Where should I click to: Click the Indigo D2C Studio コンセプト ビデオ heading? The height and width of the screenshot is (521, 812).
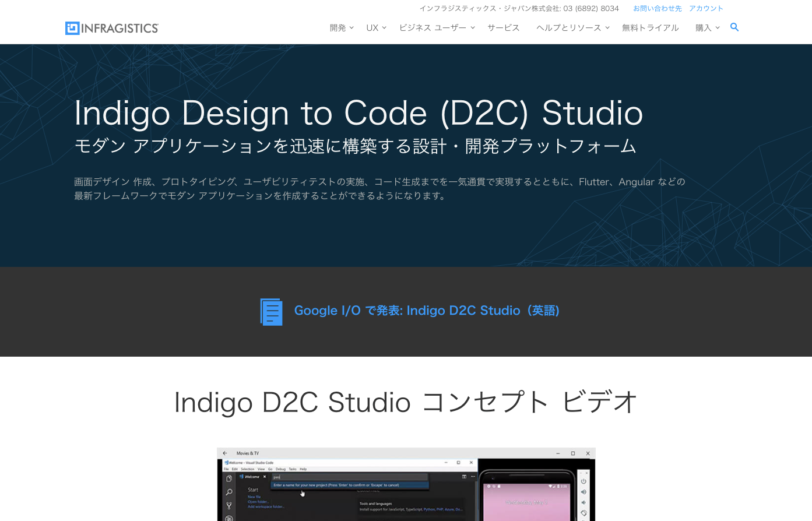[406, 402]
